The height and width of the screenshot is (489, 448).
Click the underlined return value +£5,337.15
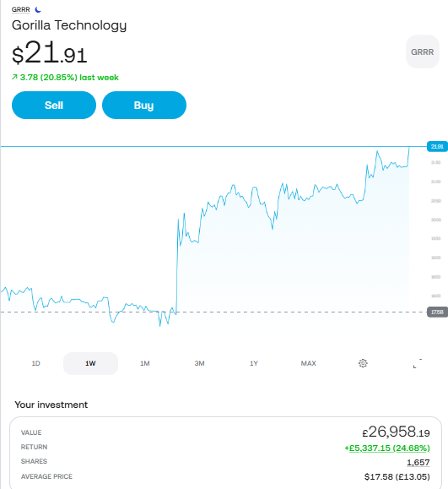[x=387, y=448]
